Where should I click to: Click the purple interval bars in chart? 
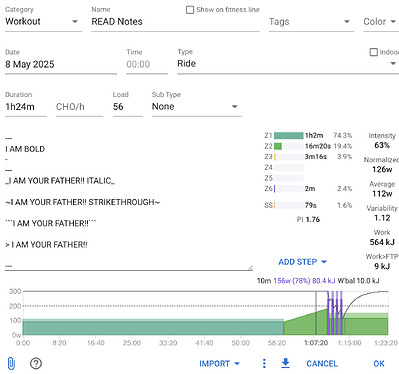click(335, 313)
